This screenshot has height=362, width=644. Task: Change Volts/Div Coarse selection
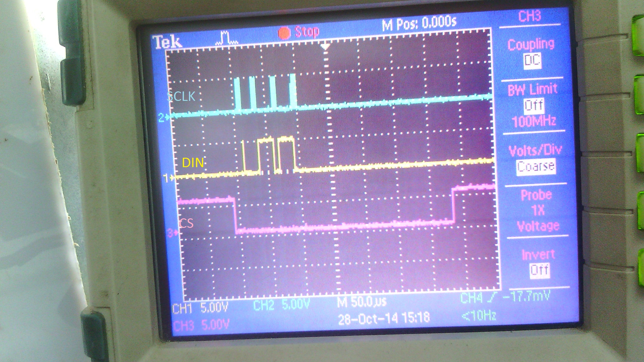pyautogui.click(x=536, y=166)
